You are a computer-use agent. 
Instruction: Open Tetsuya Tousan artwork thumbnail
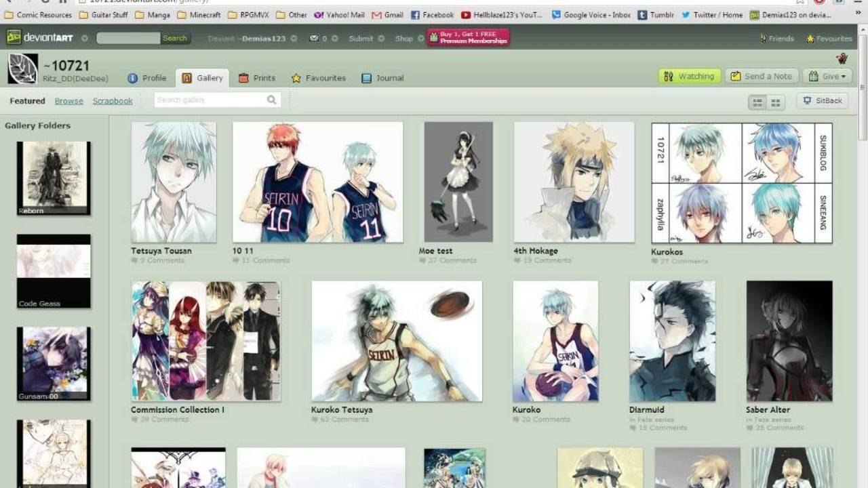pyautogui.click(x=174, y=182)
